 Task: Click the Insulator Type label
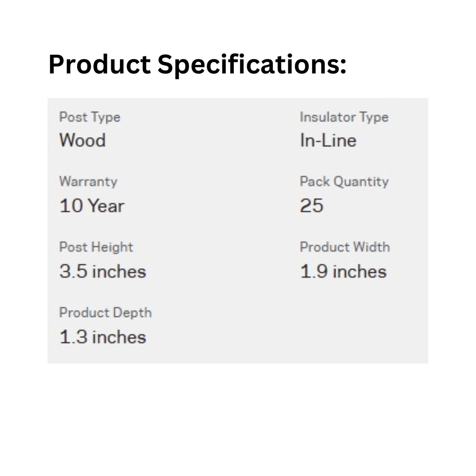(344, 117)
